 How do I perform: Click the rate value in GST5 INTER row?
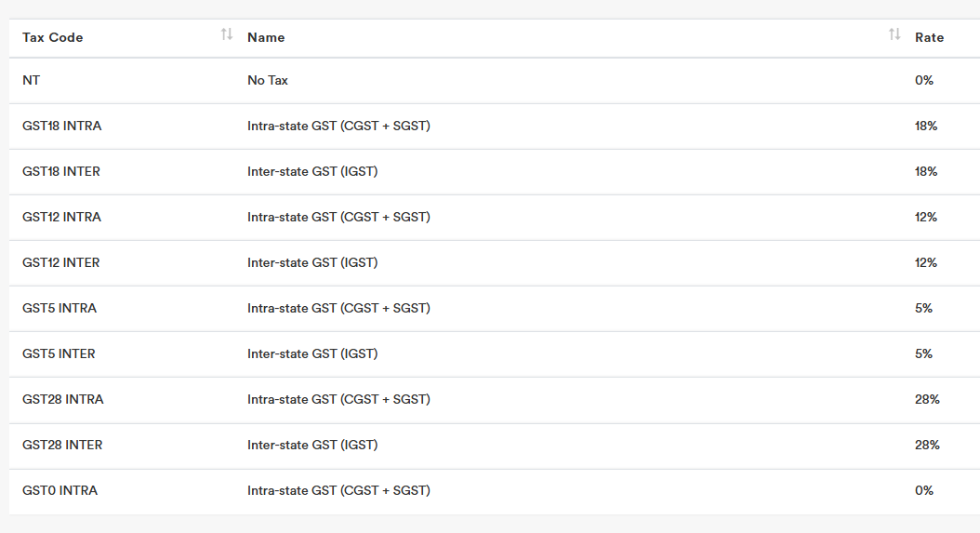click(923, 354)
